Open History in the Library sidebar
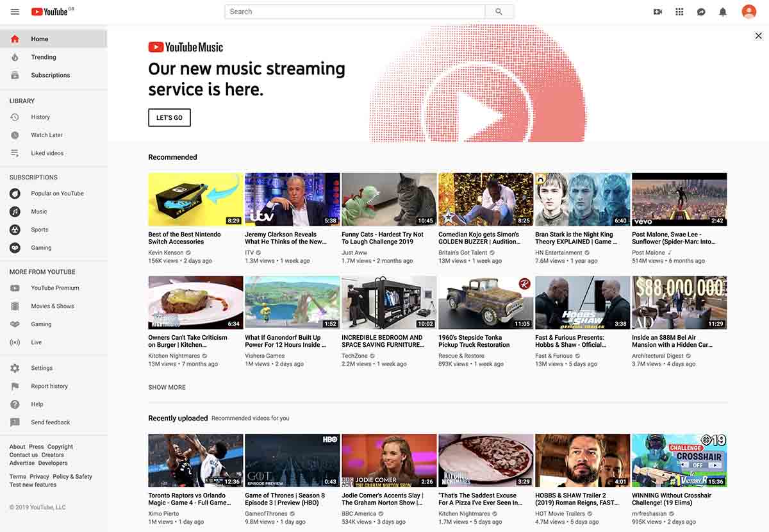769x532 pixels. (x=40, y=117)
